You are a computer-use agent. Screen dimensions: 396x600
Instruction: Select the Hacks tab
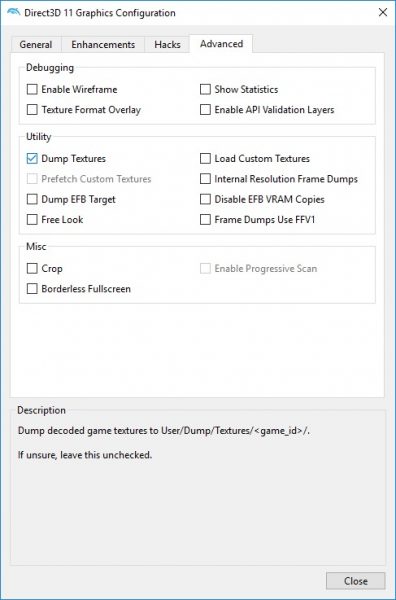(x=167, y=44)
